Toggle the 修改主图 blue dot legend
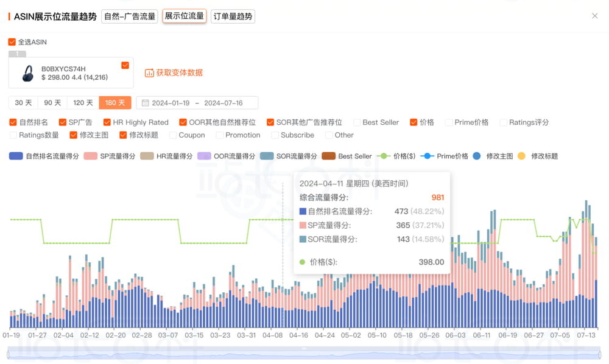This screenshot has height=364, width=609. (476, 156)
